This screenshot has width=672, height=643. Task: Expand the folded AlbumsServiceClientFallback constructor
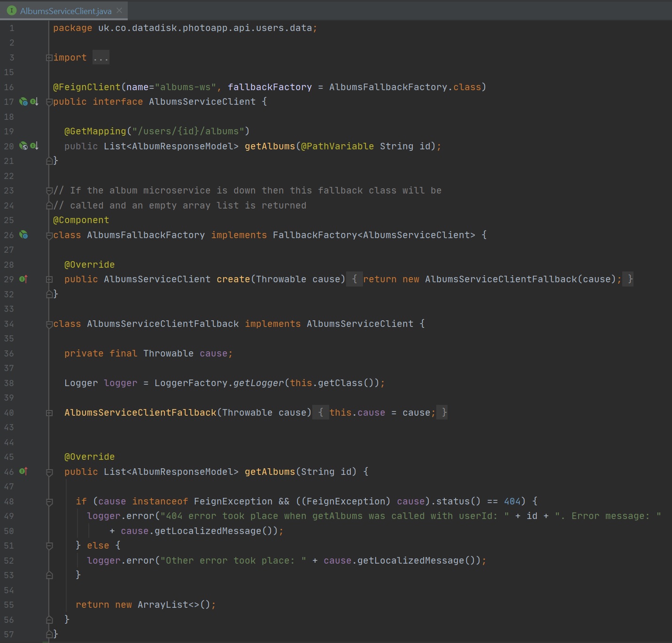pos(49,413)
